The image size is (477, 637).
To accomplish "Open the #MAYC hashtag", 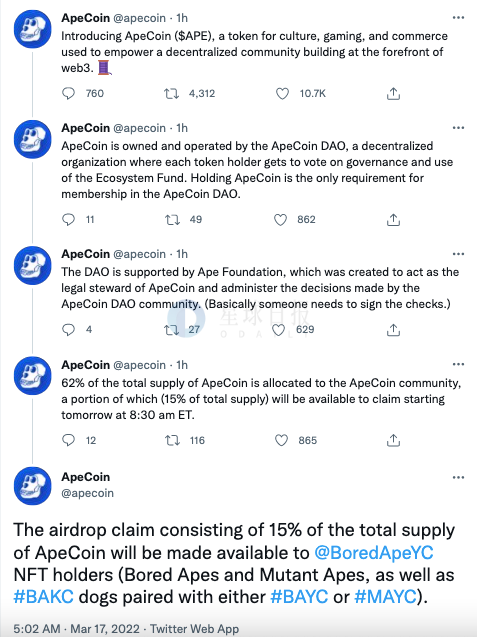I will pos(385,597).
